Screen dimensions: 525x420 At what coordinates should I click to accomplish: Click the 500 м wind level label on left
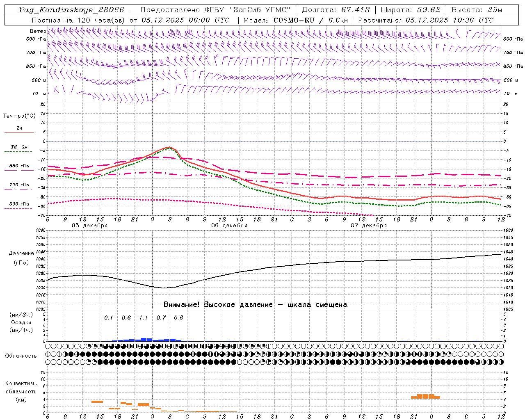[39, 80]
